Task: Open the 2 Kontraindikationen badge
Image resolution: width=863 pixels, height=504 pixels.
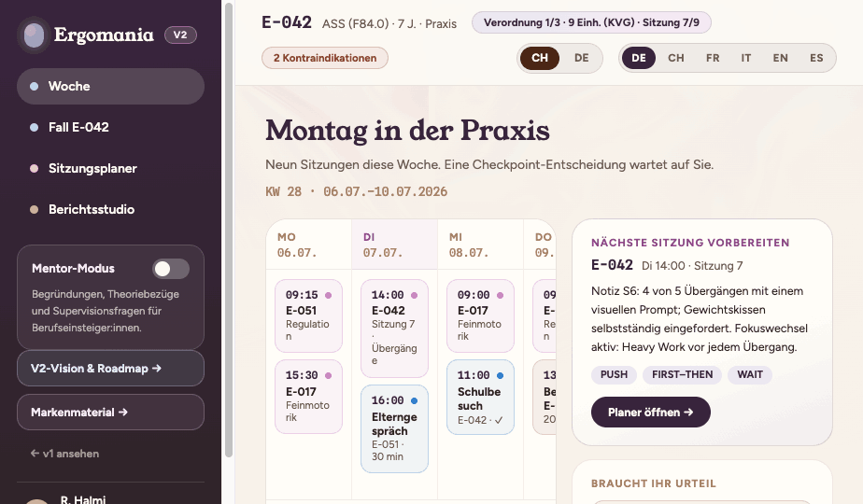Action: click(x=325, y=58)
